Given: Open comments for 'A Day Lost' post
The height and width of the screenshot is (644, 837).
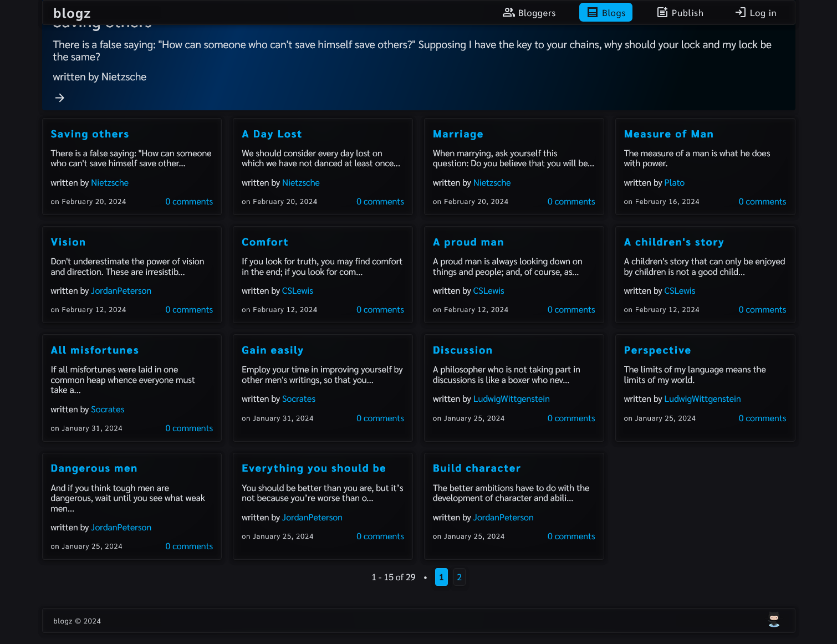Looking at the screenshot, I should coord(380,202).
